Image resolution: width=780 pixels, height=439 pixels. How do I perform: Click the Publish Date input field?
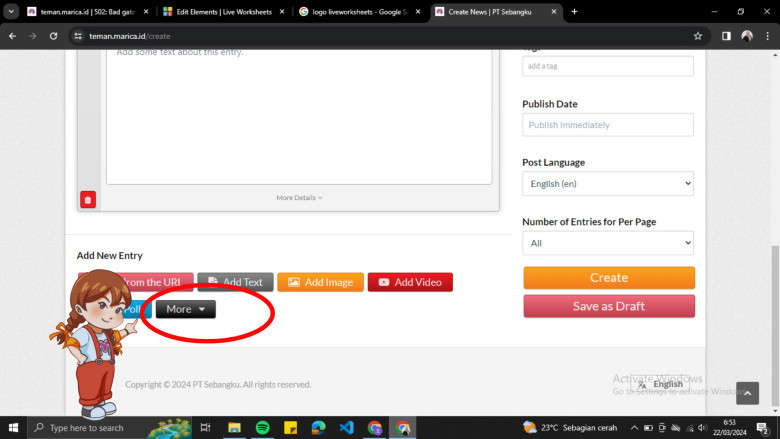click(x=607, y=125)
